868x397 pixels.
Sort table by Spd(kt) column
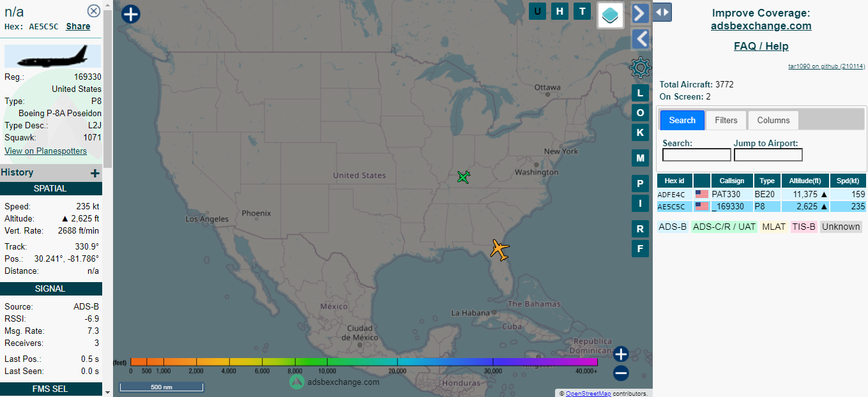click(x=848, y=181)
